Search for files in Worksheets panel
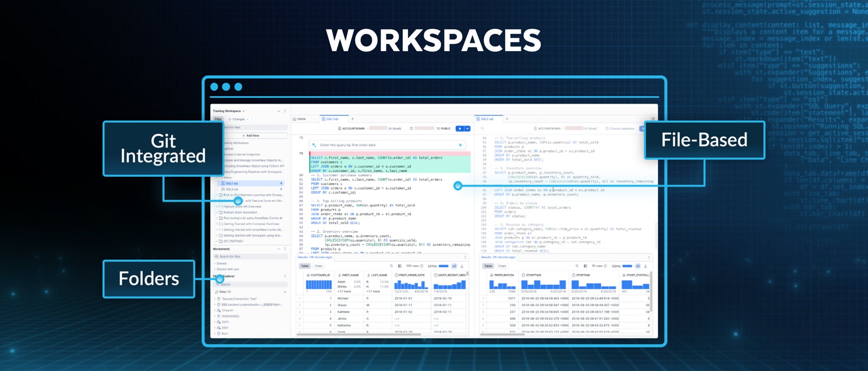The image size is (868, 371). coord(250,257)
